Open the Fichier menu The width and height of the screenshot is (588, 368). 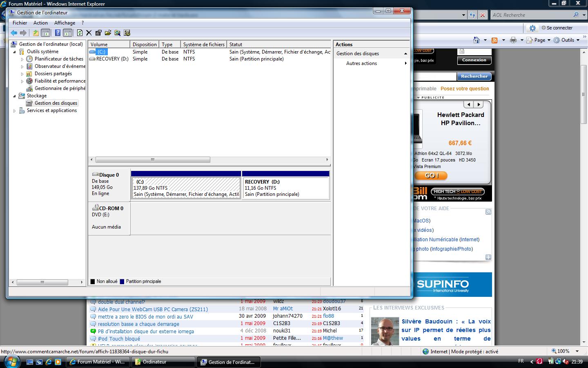[20, 23]
